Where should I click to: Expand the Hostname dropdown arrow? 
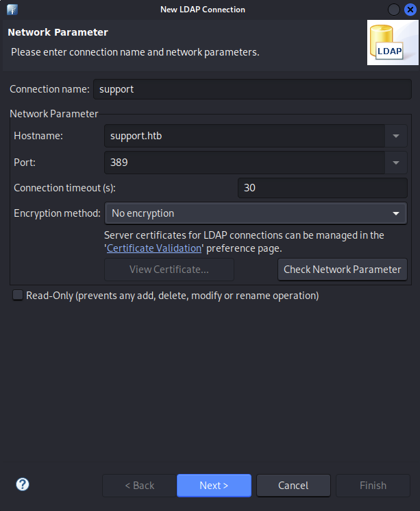click(396, 136)
